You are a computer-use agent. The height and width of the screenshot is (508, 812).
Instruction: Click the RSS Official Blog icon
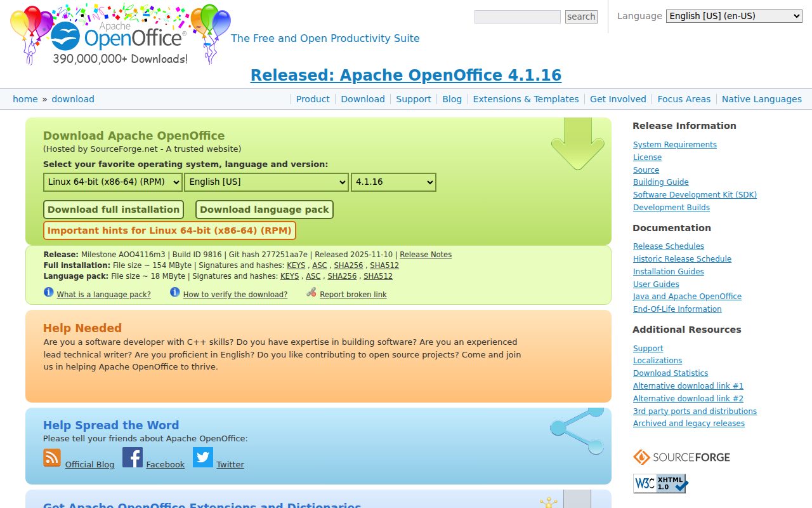point(52,458)
